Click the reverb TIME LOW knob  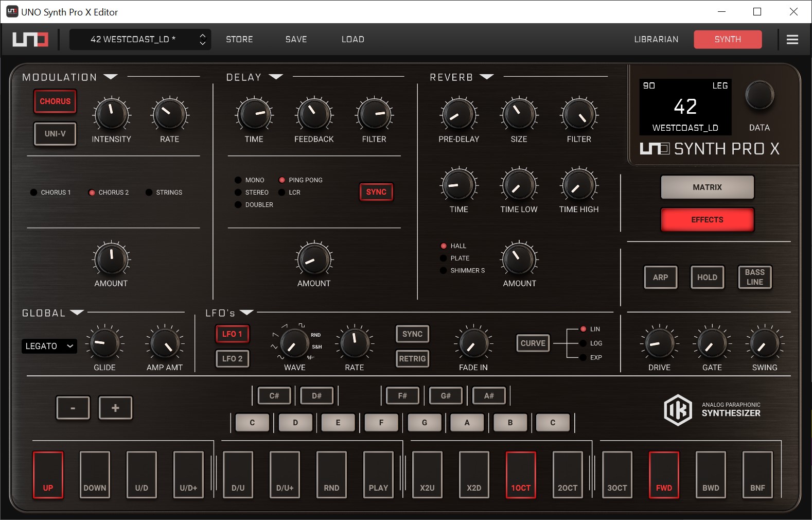(519, 185)
